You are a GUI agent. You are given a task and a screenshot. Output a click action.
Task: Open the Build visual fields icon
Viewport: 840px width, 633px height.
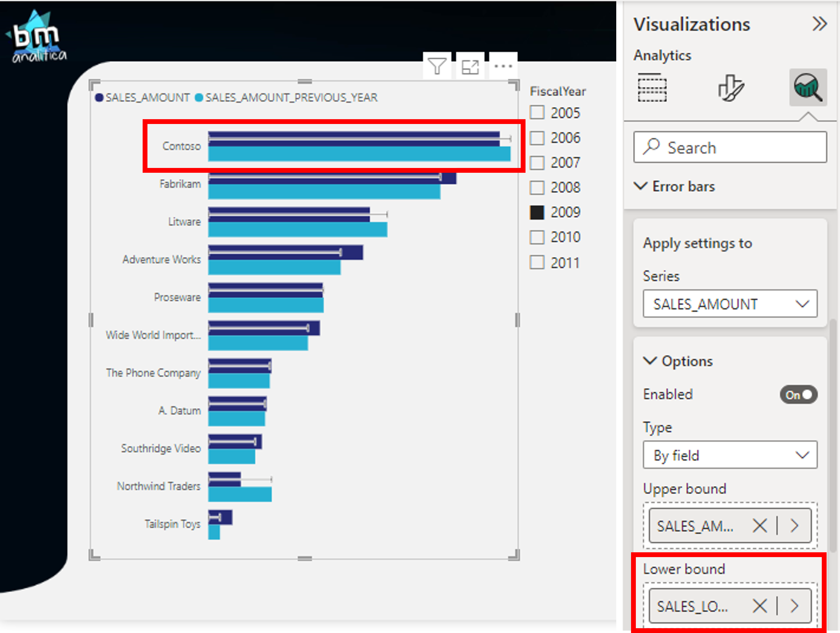point(652,87)
